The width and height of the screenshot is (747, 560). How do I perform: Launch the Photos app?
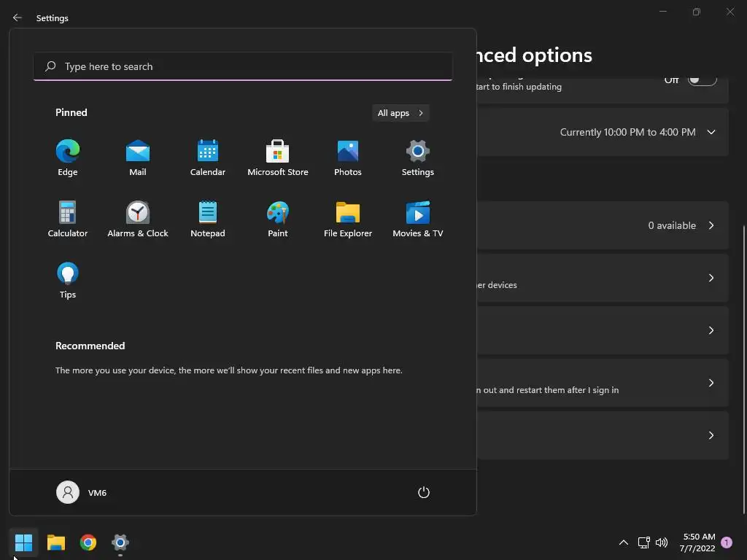[x=348, y=158]
